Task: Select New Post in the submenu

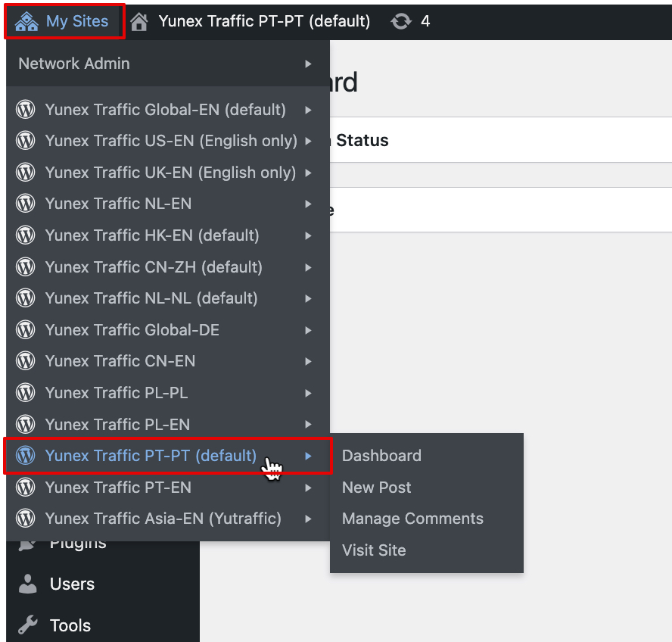Action: [x=376, y=488]
